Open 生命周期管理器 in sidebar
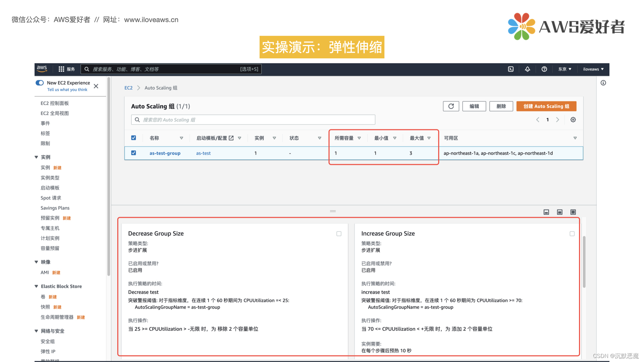The height and width of the screenshot is (362, 644). coord(57,317)
